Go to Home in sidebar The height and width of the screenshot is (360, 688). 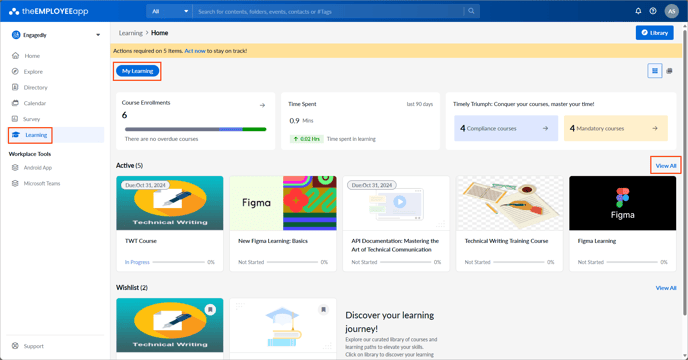coord(32,56)
